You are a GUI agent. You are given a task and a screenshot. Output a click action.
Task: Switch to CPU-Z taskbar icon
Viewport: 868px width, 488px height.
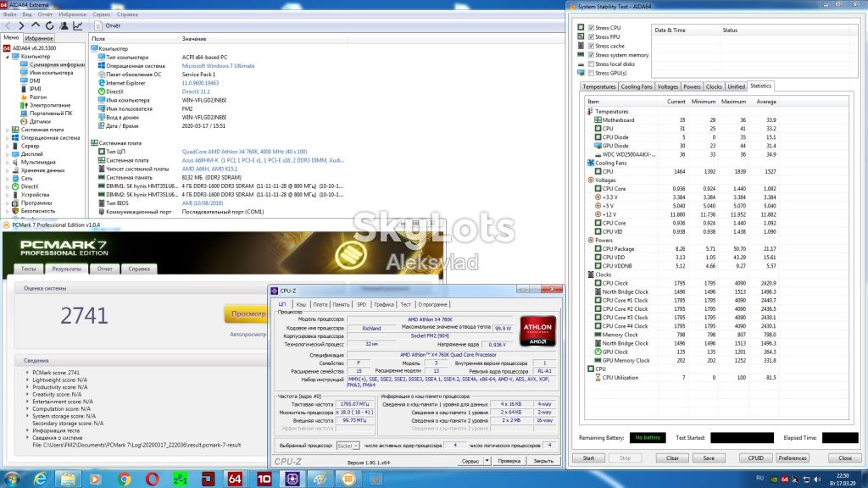tap(292, 479)
